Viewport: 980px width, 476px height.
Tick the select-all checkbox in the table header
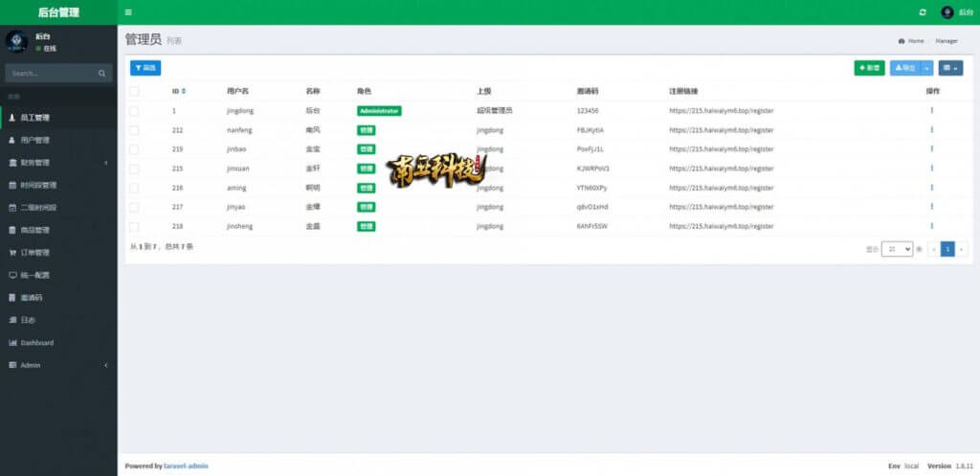(134, 91)
